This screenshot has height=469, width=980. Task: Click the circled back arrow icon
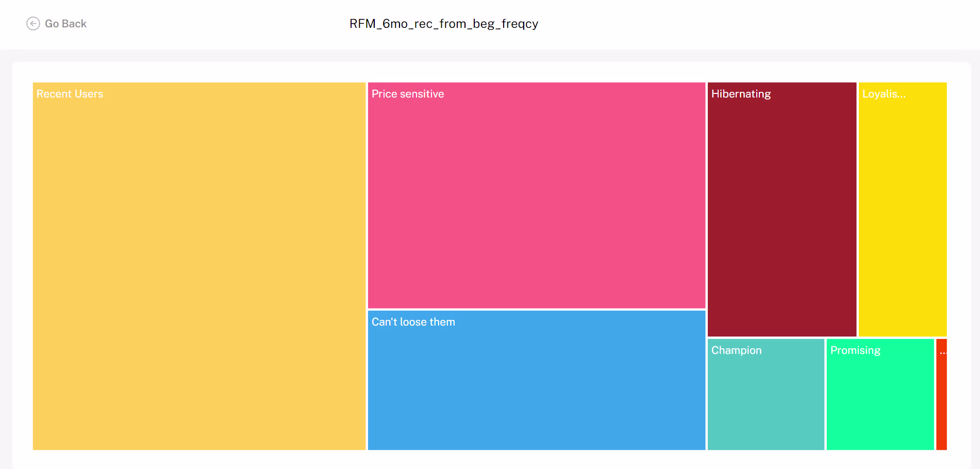[x=33, y=24]
